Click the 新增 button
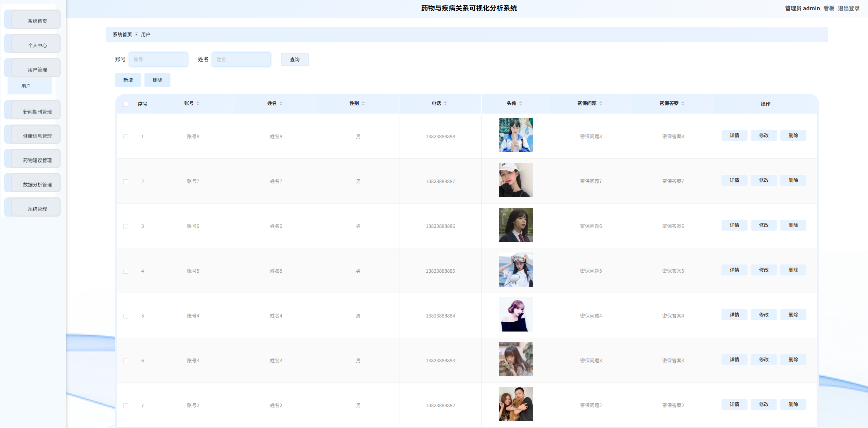The height and width of the screenshot is (428, 868). (128, 80)
